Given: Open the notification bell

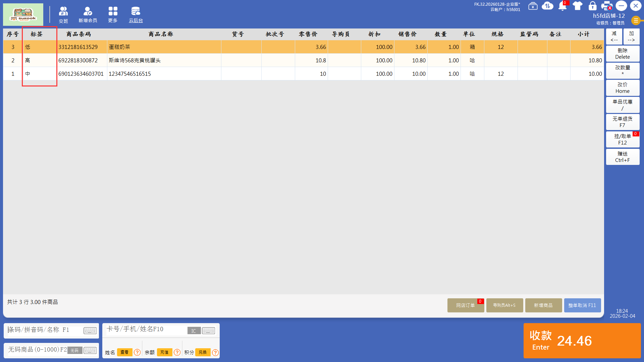Looking at the screenshot, I should click(x=562, y=6).
